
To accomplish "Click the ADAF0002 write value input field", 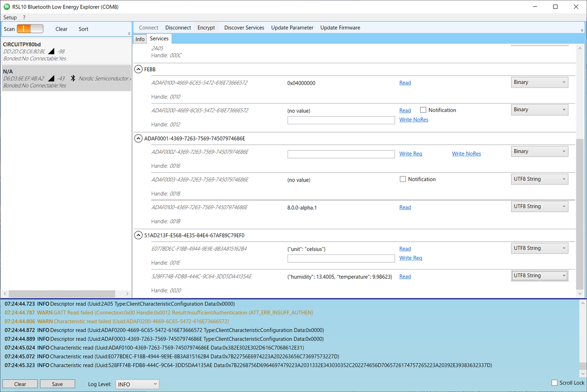I will (341, 154).
